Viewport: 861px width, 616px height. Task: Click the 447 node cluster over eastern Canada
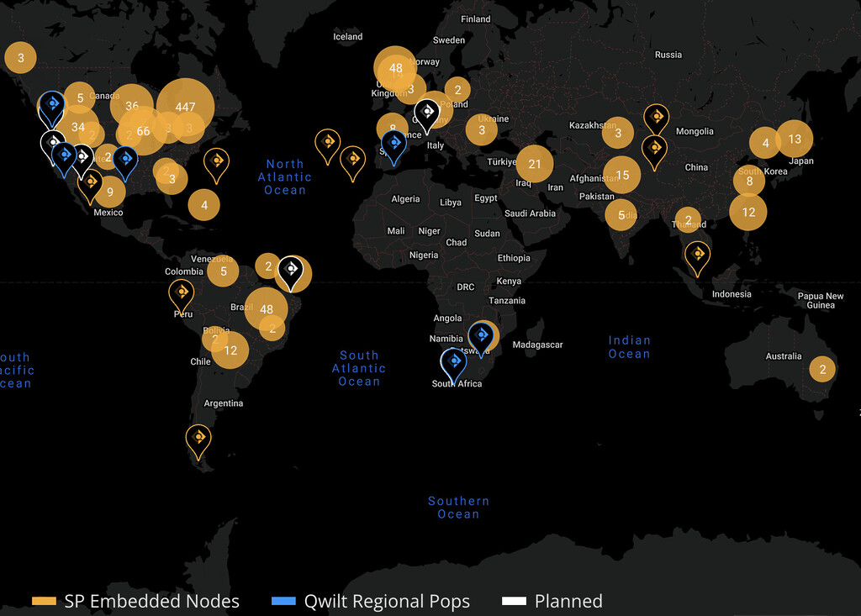tap(186, 107)
